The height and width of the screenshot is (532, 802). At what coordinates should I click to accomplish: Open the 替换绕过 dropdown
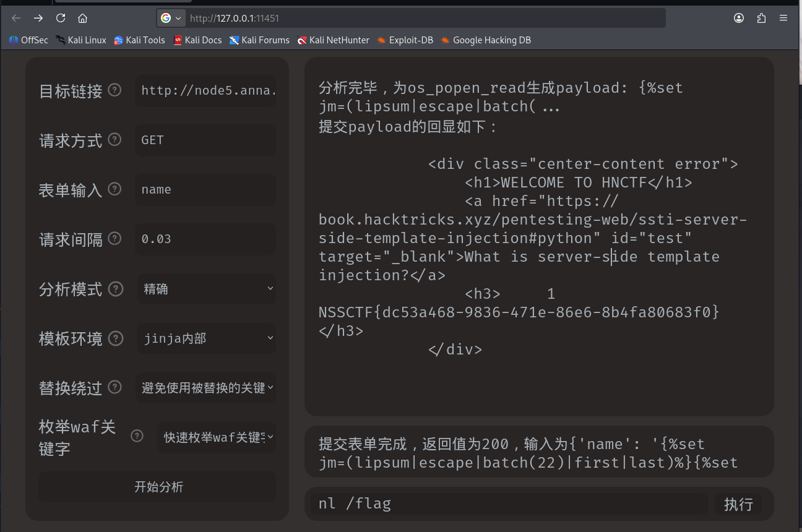click(206, 388)
